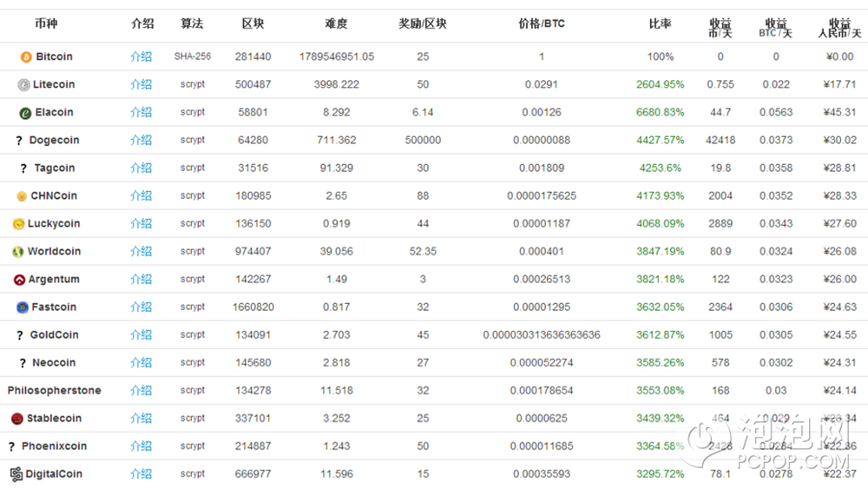Click the Worldcoin globe icon

tap(17, 252)
